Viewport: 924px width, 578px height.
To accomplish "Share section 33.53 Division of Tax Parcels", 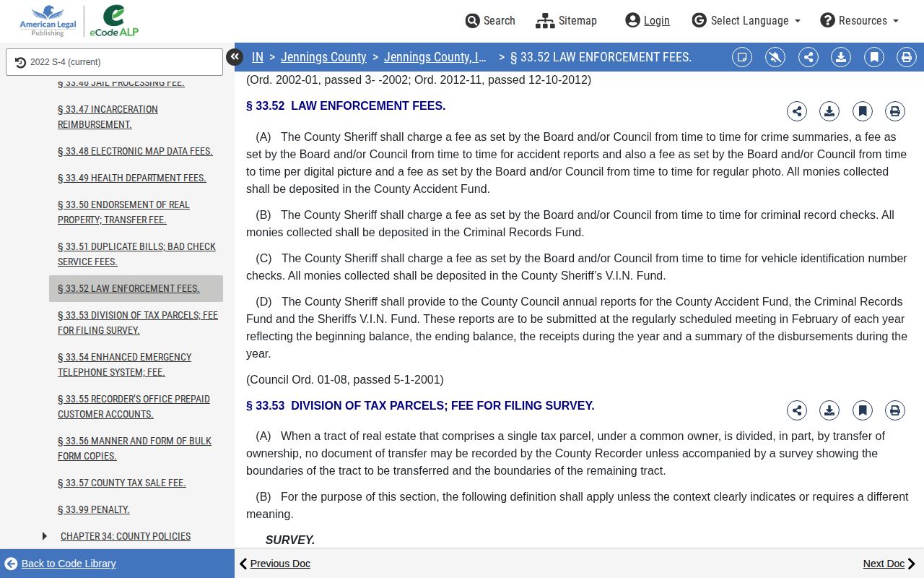I will (x=797, y=410).
